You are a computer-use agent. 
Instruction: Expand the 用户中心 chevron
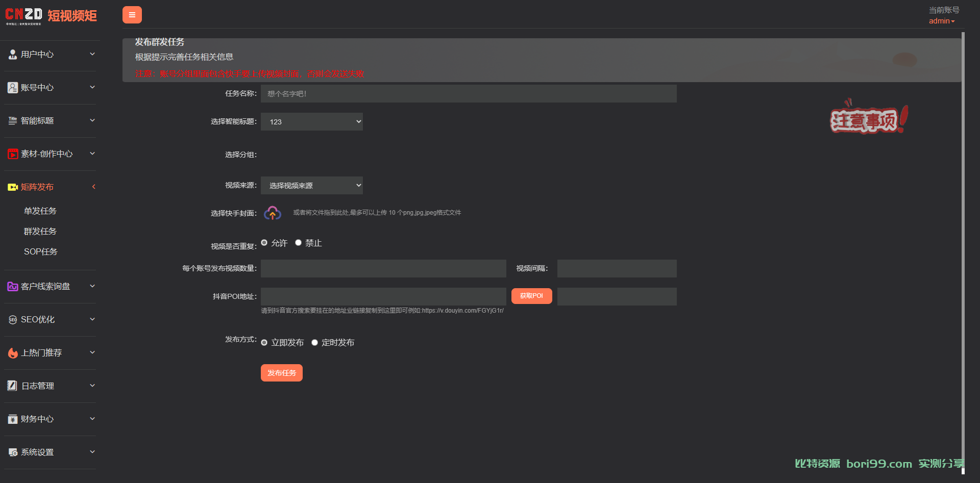pyautogui.click(x=92, y=54)
